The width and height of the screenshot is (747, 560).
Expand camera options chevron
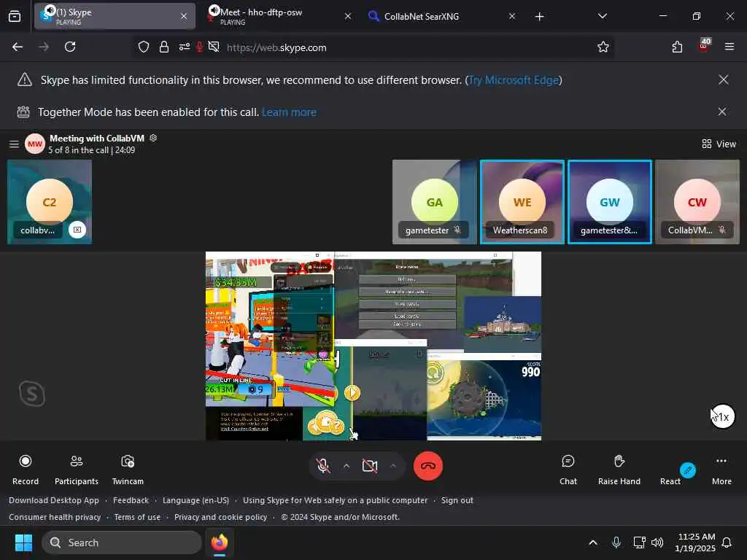[392, 466]
